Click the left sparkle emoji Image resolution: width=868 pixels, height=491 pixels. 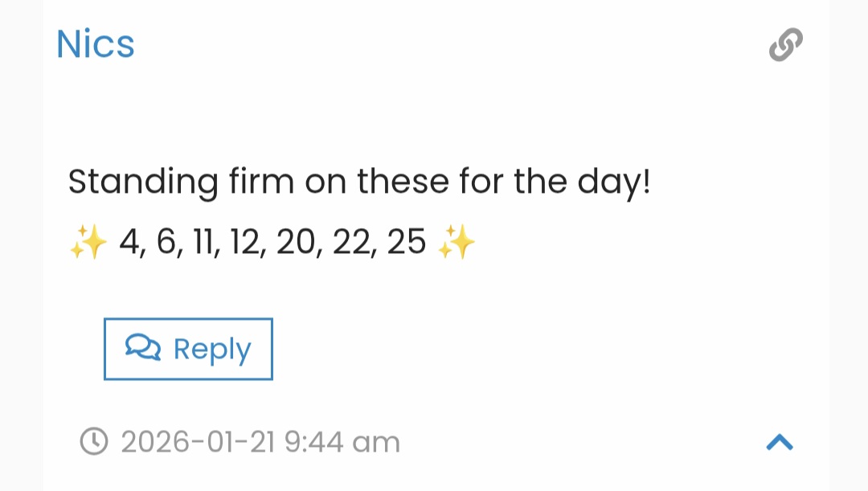pos(88,241)
